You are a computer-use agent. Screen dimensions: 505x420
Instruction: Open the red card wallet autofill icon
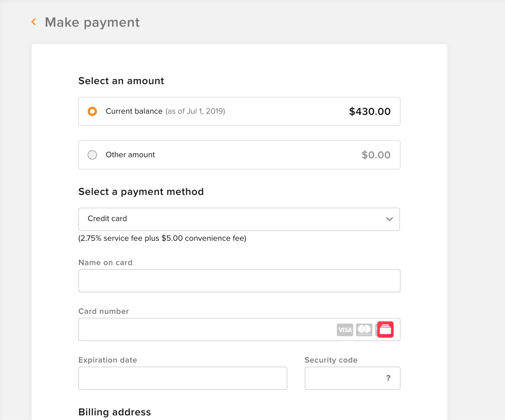(385, 330)
